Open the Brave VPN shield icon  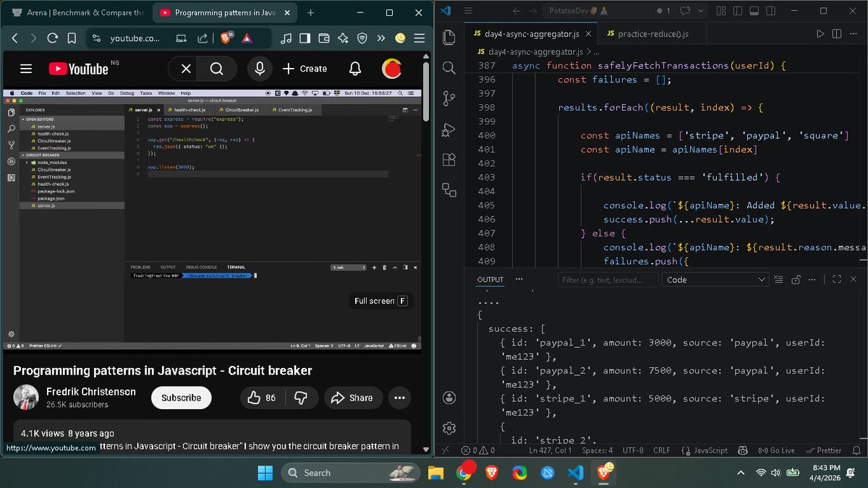point(362,38)
